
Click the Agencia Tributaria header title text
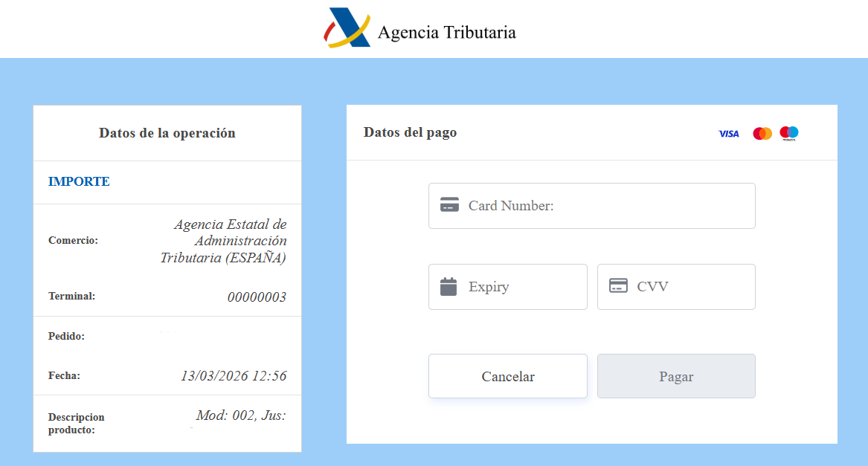tap(446, 32)
